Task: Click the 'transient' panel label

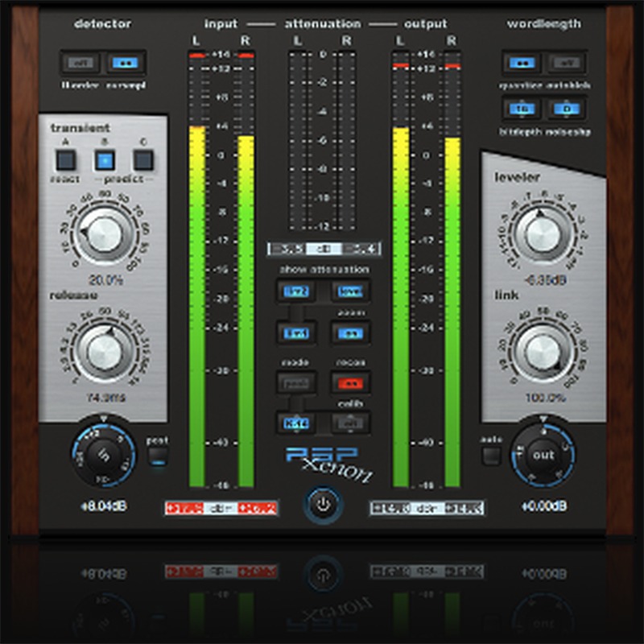Action: 80,128
